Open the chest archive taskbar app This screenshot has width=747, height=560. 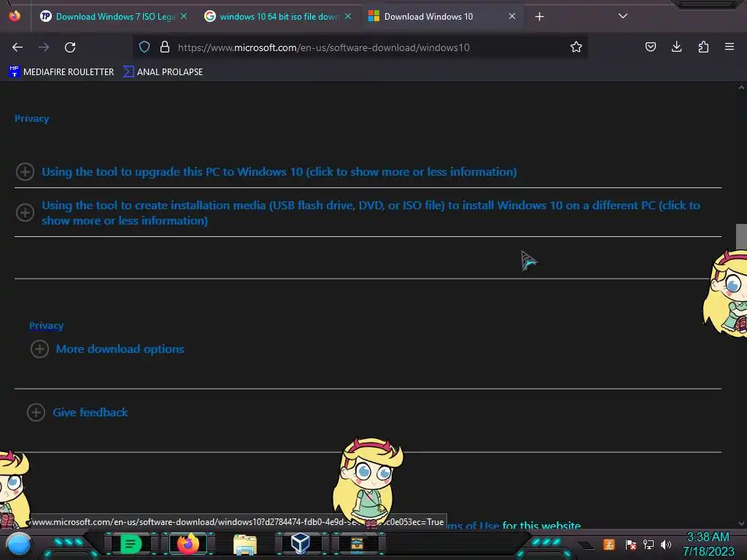[x=357, y=543]
